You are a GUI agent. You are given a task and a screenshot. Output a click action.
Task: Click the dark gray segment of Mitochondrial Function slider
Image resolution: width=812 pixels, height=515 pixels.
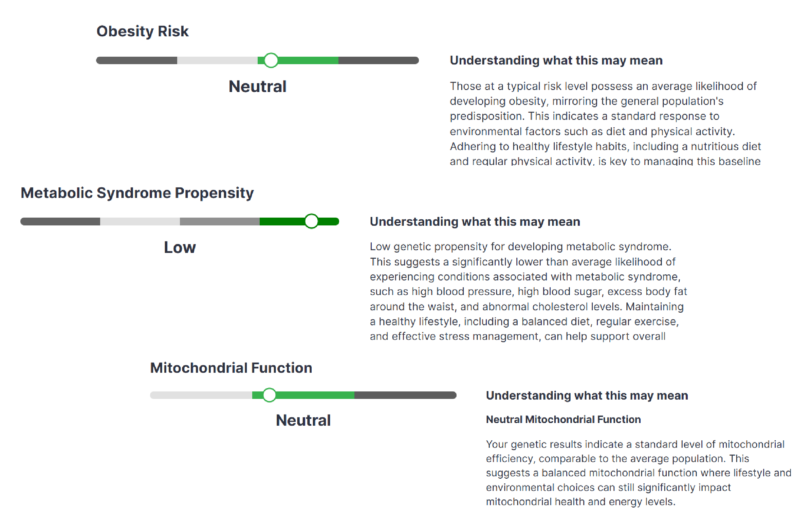click(x=405, y=395)
